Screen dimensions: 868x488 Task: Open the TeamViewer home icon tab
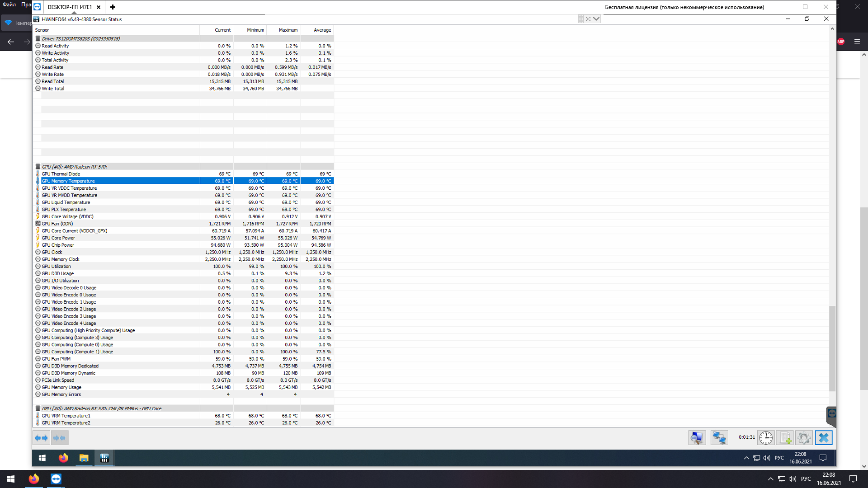click(x=37, y=7)
